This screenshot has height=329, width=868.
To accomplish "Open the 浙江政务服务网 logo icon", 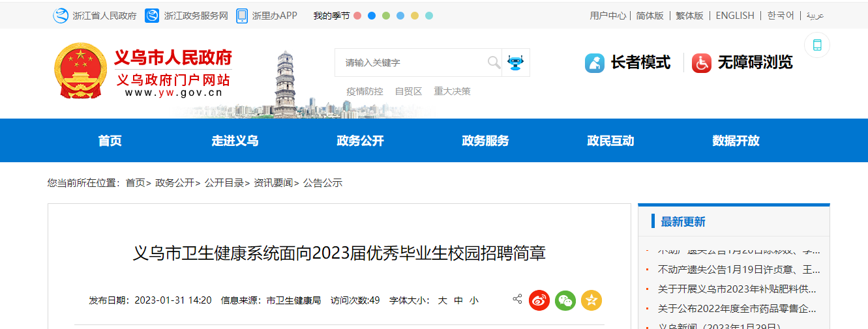I will pyautogui.click(x=152, y=16).
